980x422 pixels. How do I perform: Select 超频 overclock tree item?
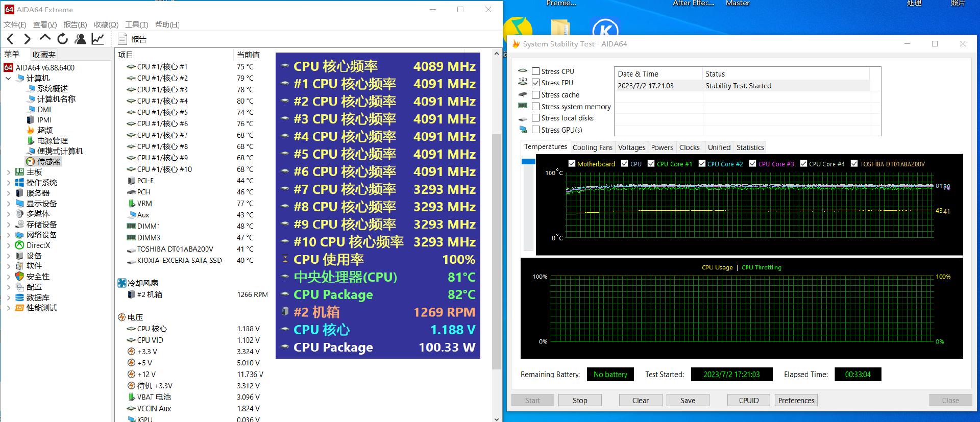45,130
